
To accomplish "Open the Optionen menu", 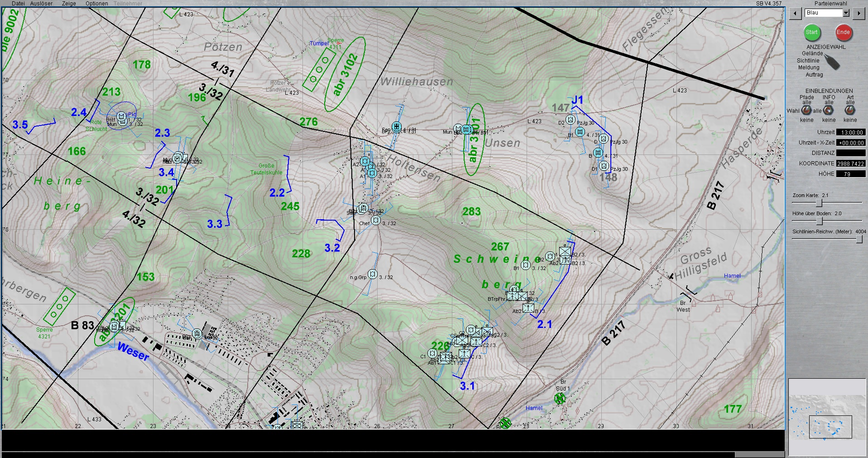I will coord(96,3).
